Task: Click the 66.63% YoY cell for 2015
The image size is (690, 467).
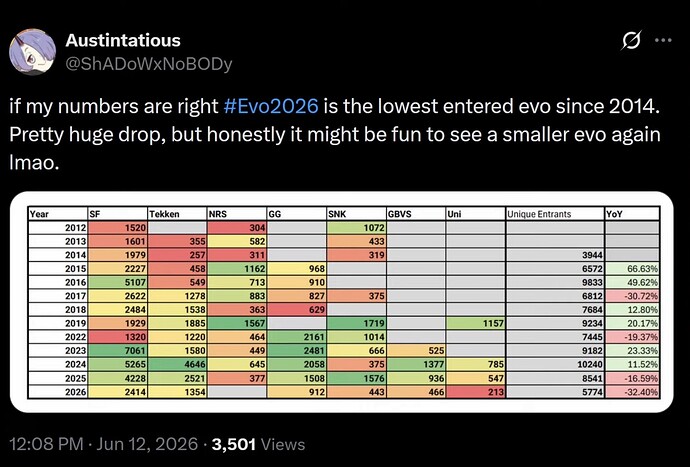Action: (x=632, y=268)
